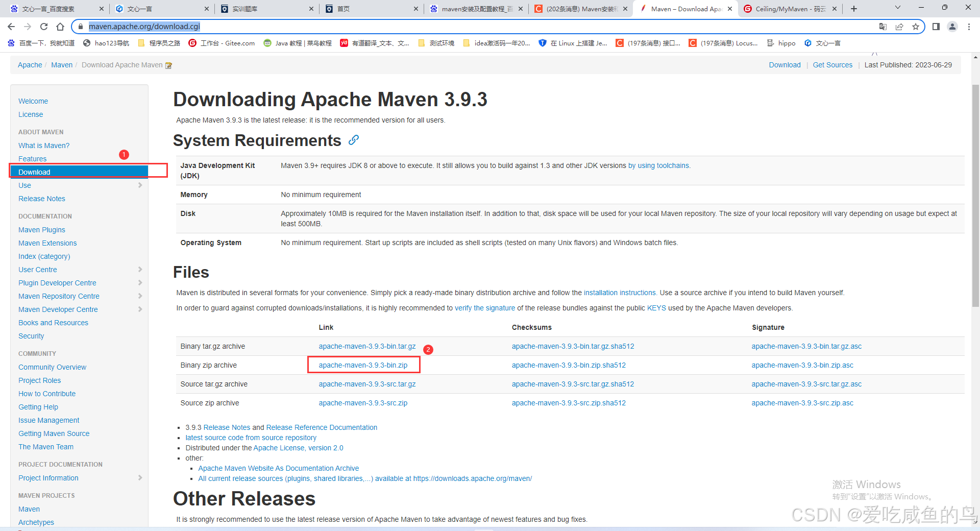This screenshot has height=531, width=980.
Task: Open Release Notes in the sidebar
Action: point(42,199)
